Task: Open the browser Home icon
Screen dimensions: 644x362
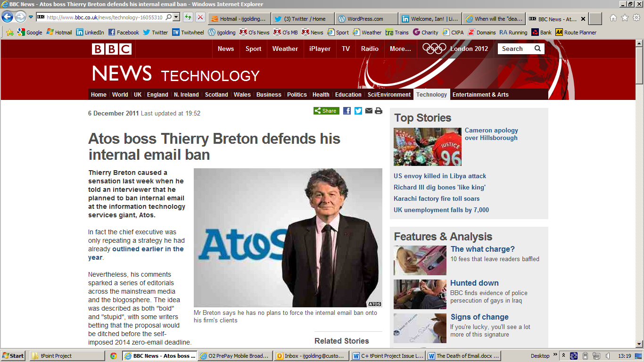Action: [x=613, y=18]
